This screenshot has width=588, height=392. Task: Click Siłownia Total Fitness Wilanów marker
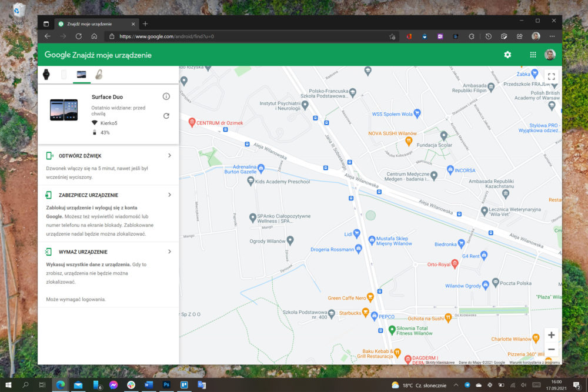pyautogui.click(x=392, y=330)
